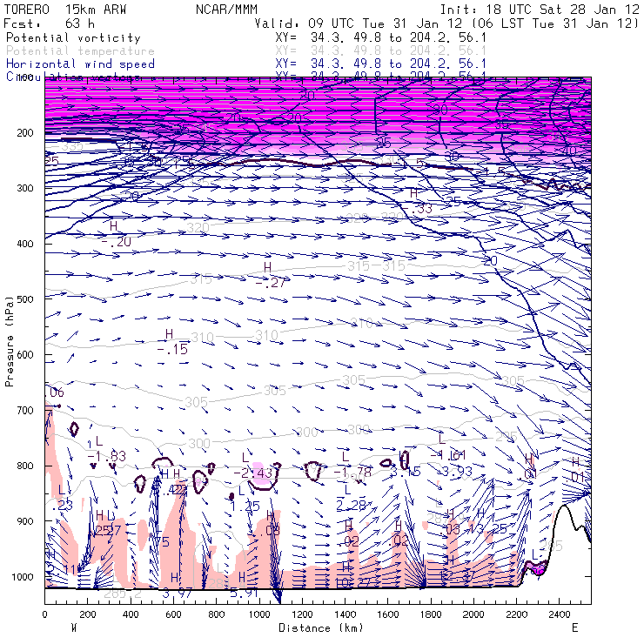Screen dimensions: 644x644
Task: Select the 1000 km distance axis tick label
Action: [x=259, y=614]
